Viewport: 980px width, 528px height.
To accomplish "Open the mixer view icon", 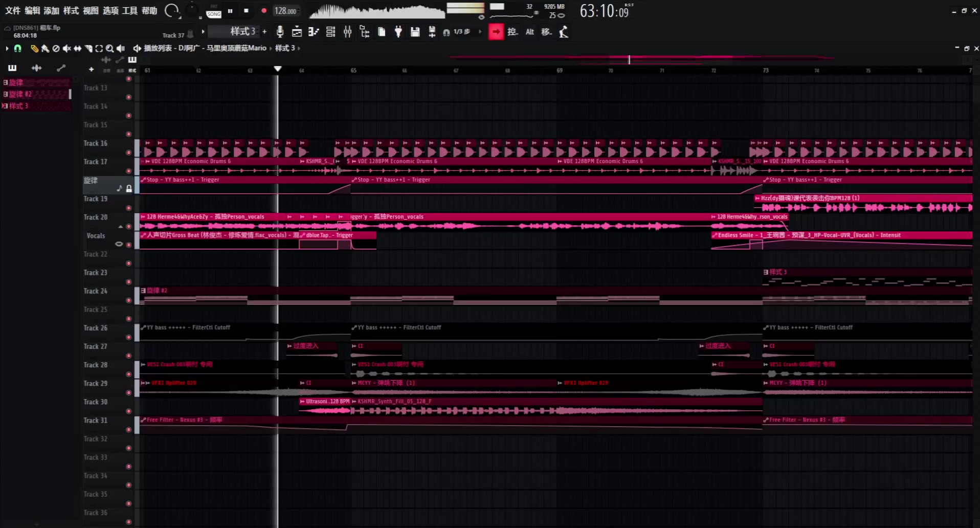I will click(347, 32).
